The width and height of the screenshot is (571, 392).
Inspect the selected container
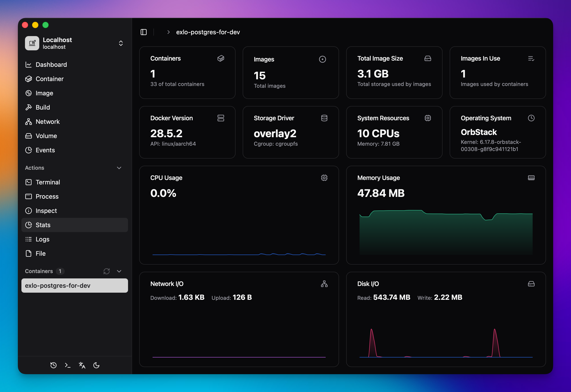click(x=46, y=210)
